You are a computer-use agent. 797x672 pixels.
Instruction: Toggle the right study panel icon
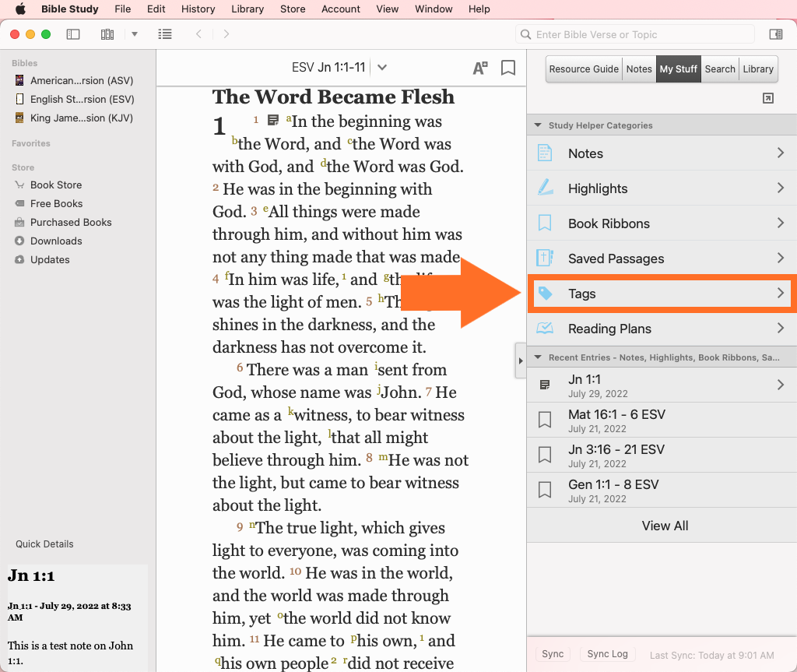click(775, 34)
